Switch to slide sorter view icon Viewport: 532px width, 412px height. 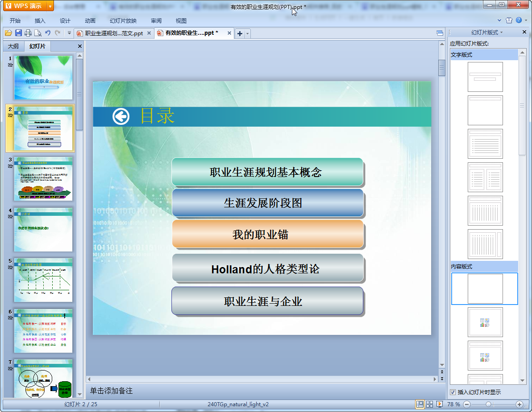tap(429, 404)
